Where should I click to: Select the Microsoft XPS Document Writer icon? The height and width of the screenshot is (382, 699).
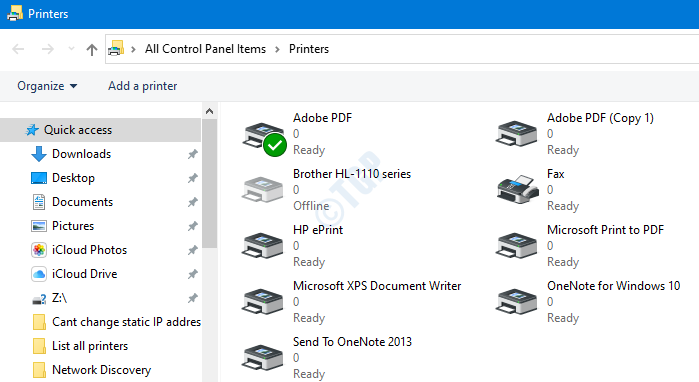[262, 301]
